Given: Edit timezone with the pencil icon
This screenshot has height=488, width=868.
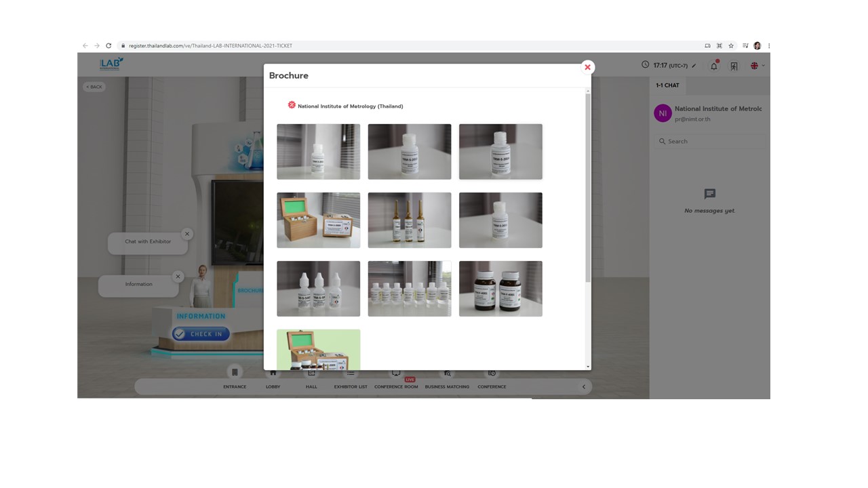Looking at the screenshot, I should [694, 66].
